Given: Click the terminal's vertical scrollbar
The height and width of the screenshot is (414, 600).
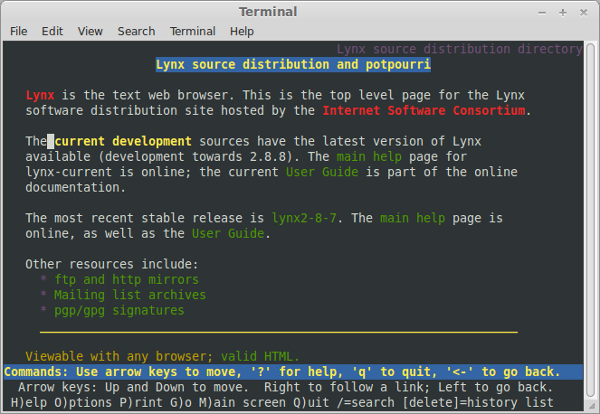Looking at the screenshot, I should [x=590, y=221].
